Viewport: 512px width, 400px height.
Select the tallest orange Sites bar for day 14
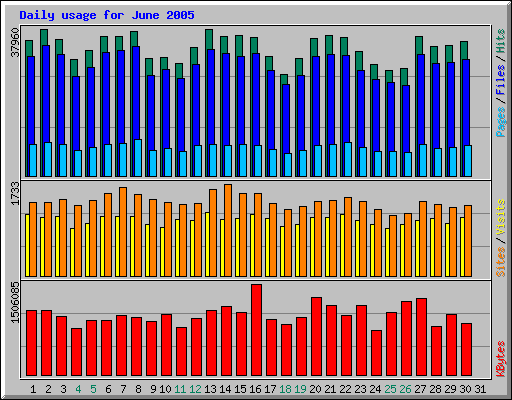pyautogui.click(x=228, y=230)
